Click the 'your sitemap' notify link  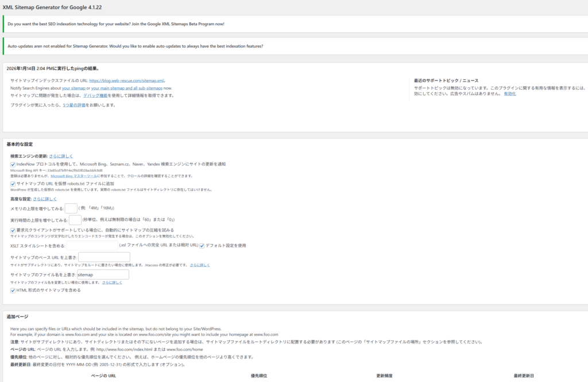[73, 88]
